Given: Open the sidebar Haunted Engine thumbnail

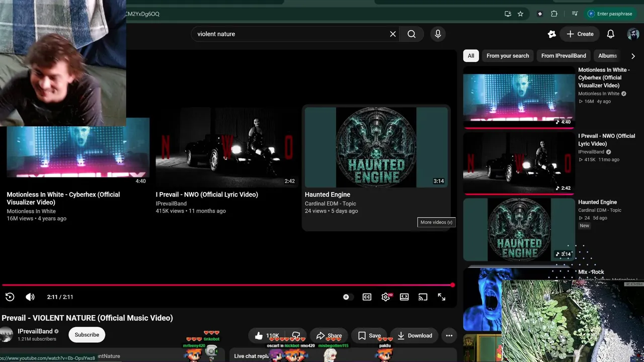Looking at the screenshot, I should (519, 230).
